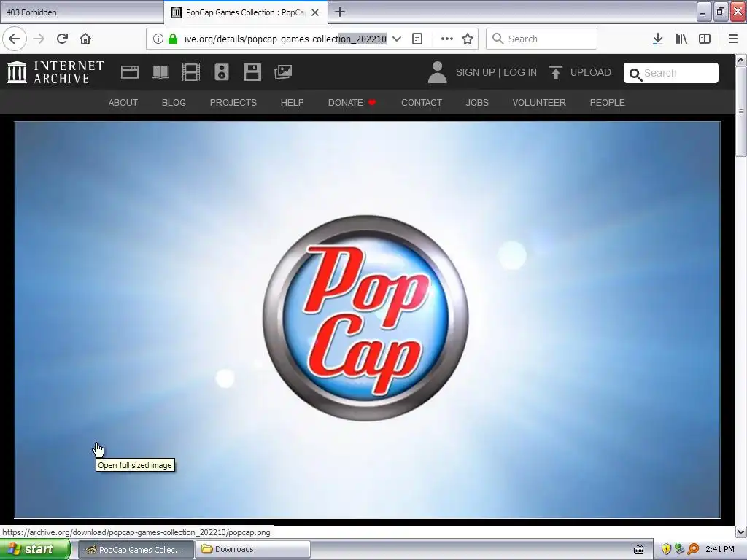Bookmark this page with the star

(468, 39)
